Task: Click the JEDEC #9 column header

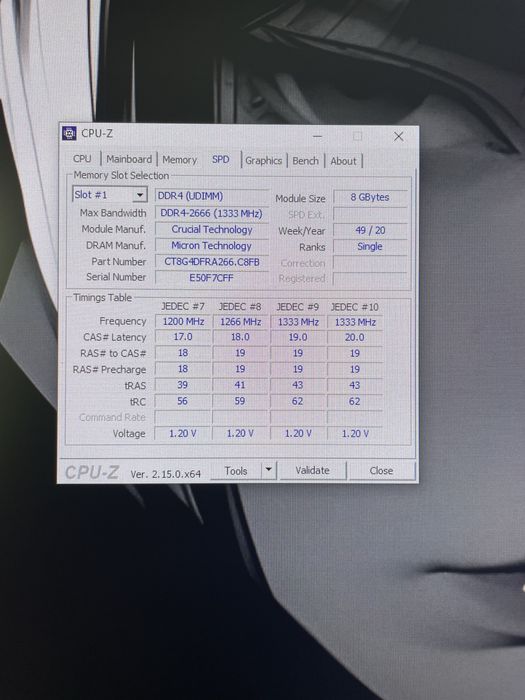Action: tap(297, 307)
